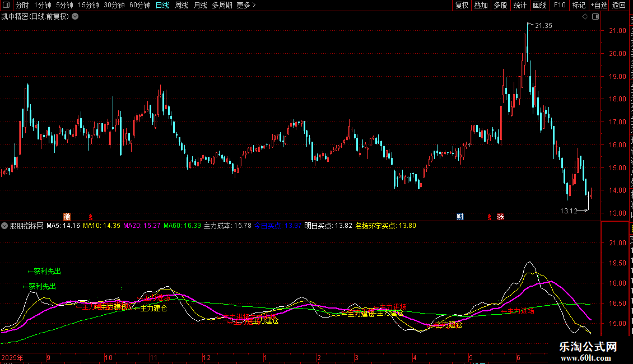Click the 叠加 overlay button
This screenshot has height=364, width=633.
pos(481,5)
